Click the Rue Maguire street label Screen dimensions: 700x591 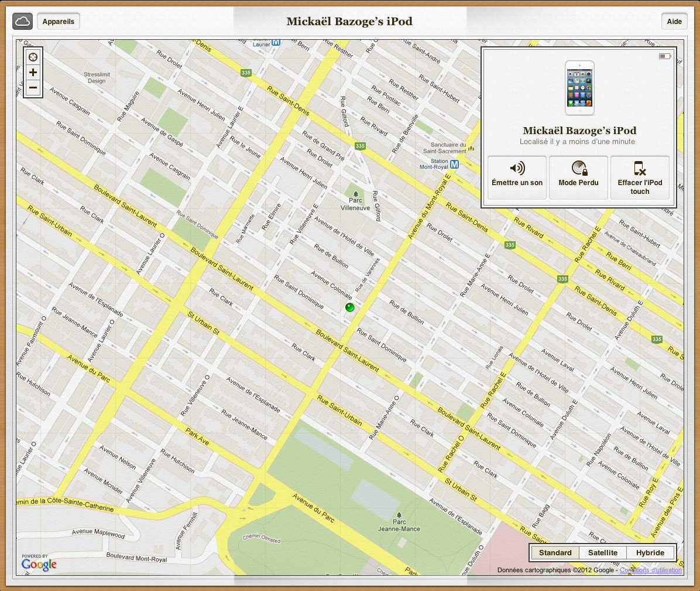pyautogui.click(x=128, y=107)
